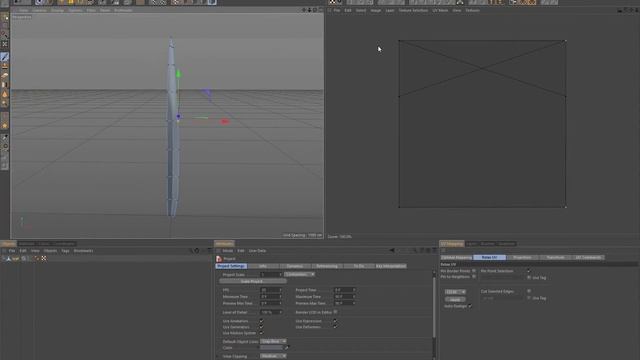The image size is (640, 360).
Task: Click the back arrow in Attributes manager
Action: pos(392,250)
